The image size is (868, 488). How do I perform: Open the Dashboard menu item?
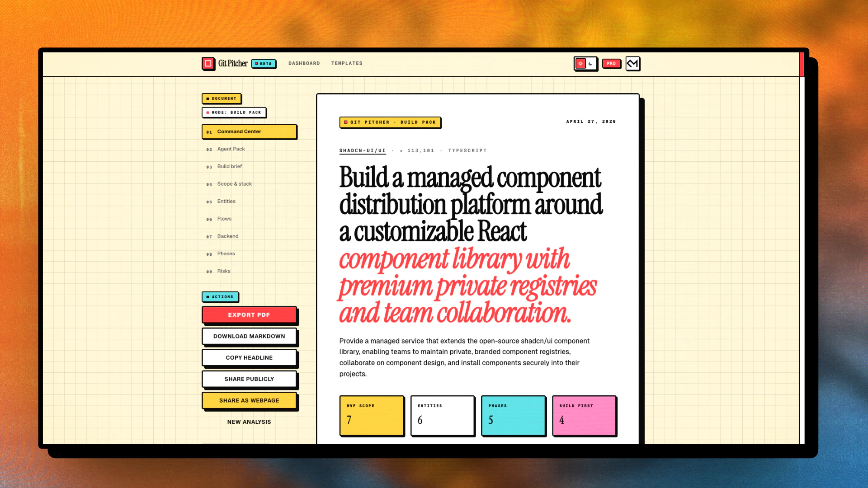coord(304,63)
